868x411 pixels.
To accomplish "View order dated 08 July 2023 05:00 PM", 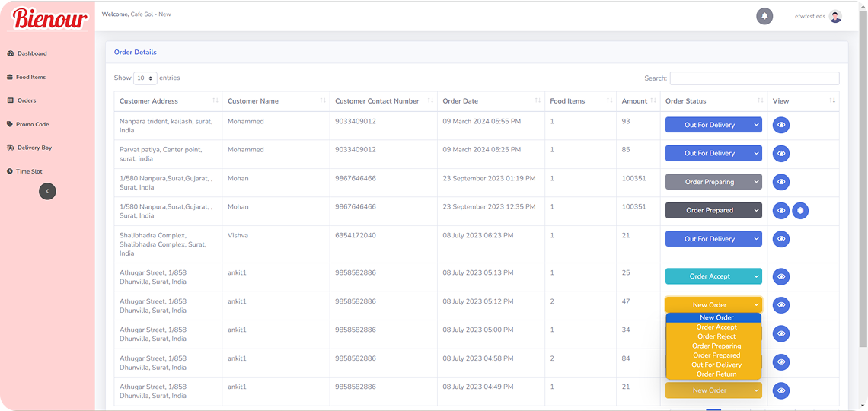I will [x=781, y=333].
